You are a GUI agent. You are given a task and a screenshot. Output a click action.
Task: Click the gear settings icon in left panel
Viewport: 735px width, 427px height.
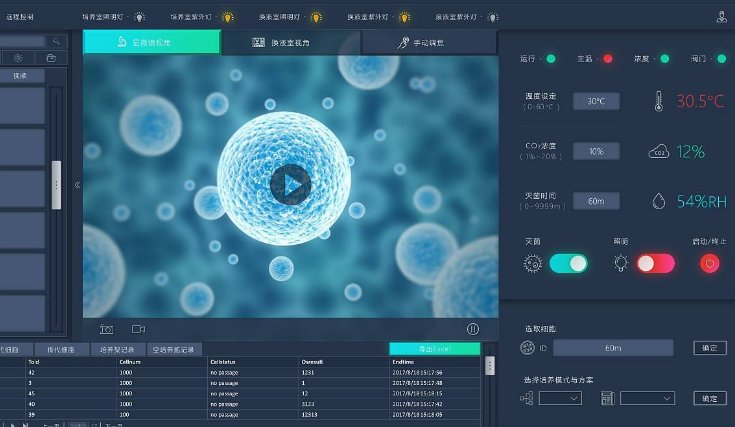pyautogui.click(x=18, y=58)
